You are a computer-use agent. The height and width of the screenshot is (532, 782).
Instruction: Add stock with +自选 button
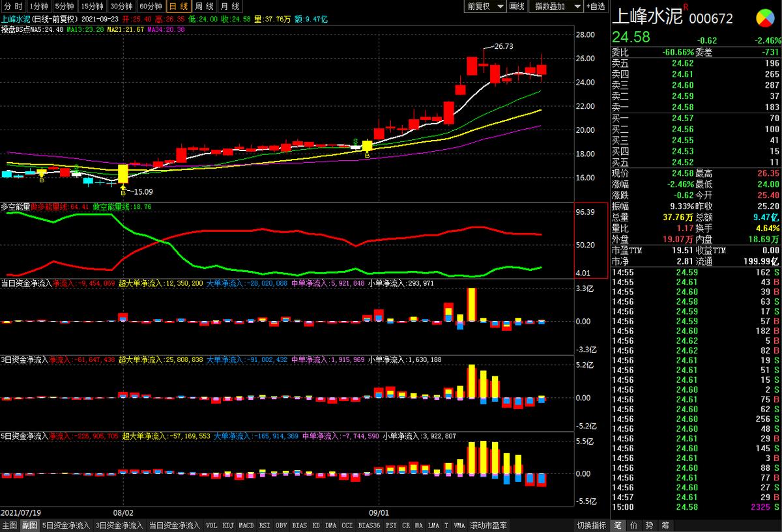[x=596, y=6]
